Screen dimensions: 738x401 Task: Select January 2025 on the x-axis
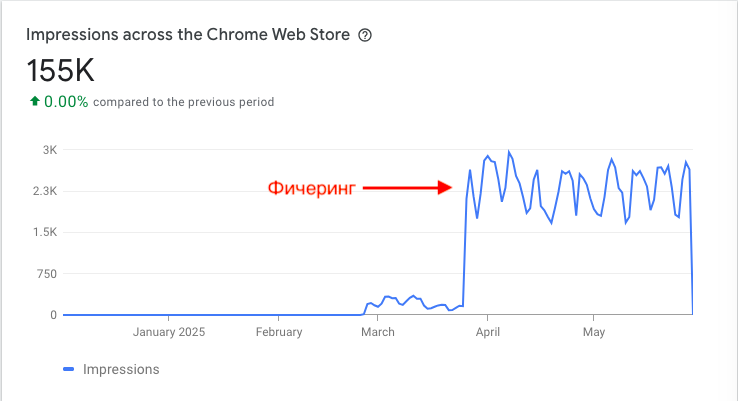[x=168, y=332]
